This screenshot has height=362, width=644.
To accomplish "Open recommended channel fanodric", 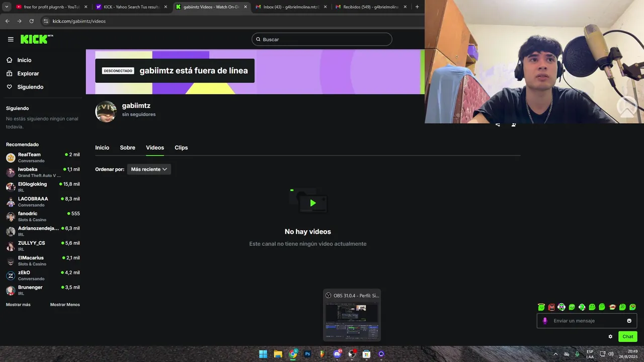I will pos(43,217).
